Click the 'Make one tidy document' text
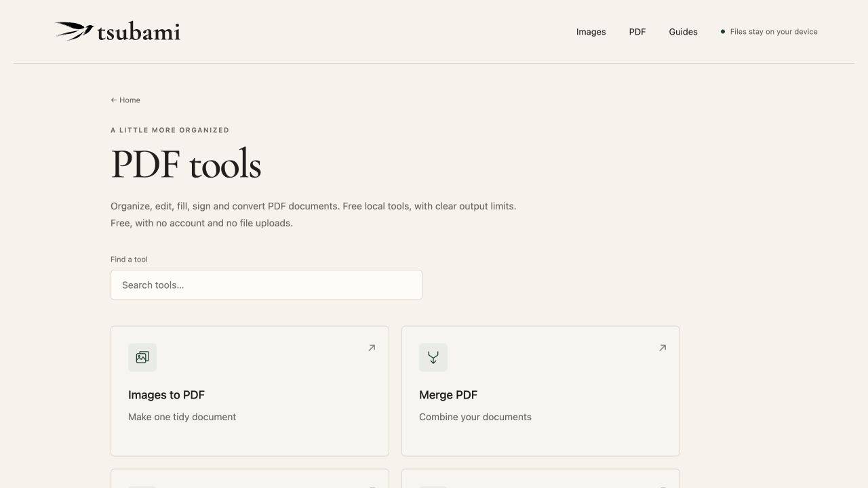 coord(182,417)
